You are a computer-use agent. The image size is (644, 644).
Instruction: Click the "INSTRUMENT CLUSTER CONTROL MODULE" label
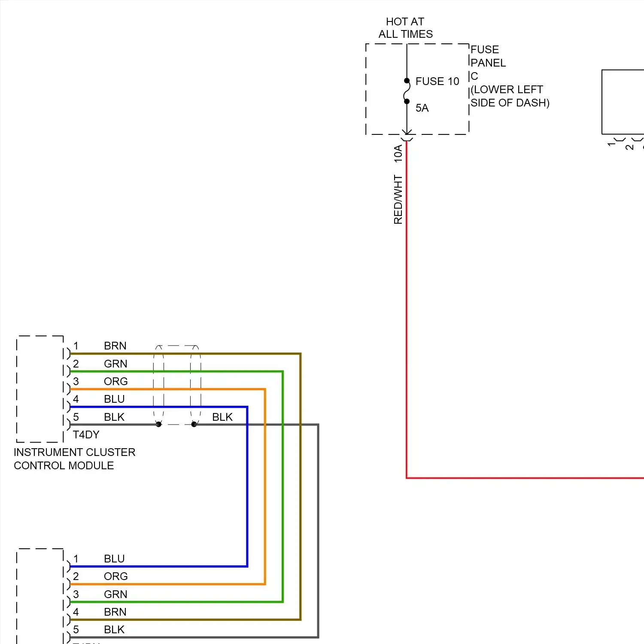point(74,459)
